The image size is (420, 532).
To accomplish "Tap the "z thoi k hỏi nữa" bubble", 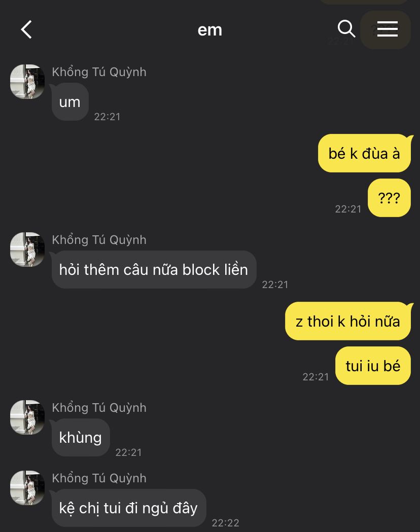I will (348, 321).
